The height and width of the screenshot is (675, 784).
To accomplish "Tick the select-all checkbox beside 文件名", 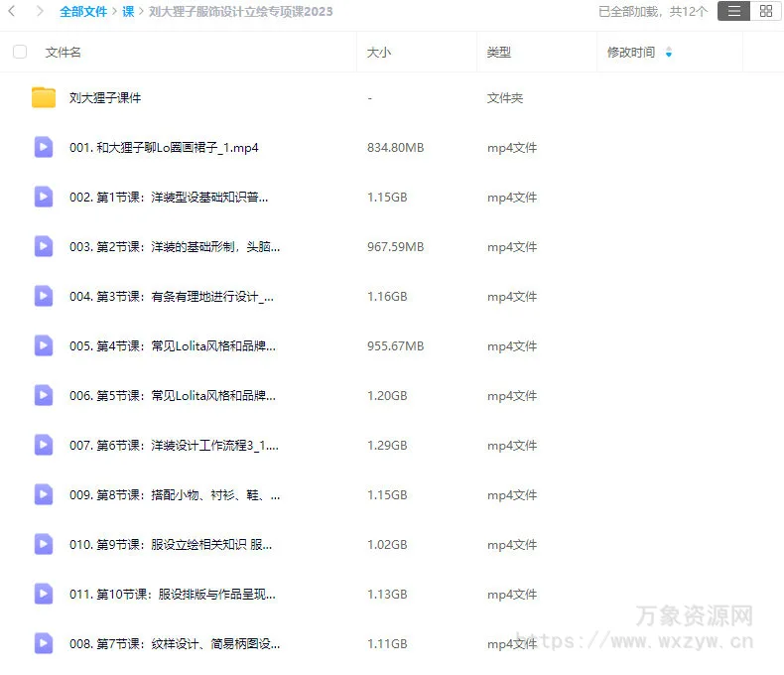I will [20, 52].
